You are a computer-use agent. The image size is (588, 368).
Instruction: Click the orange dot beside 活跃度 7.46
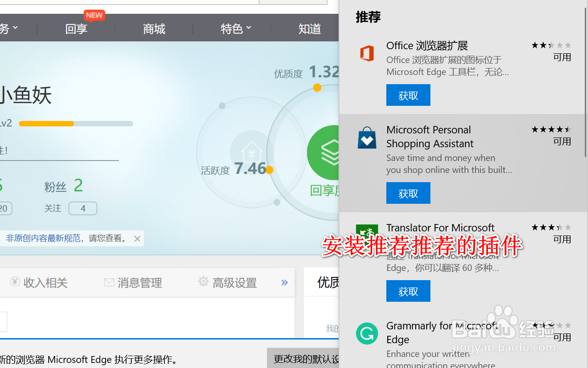(269, 170)
